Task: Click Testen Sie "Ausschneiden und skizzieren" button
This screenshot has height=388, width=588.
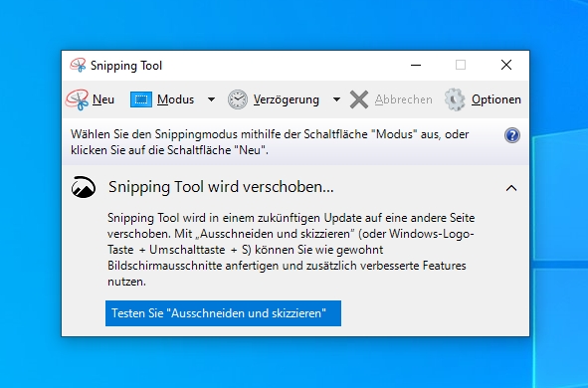Action: coord(223,313)
